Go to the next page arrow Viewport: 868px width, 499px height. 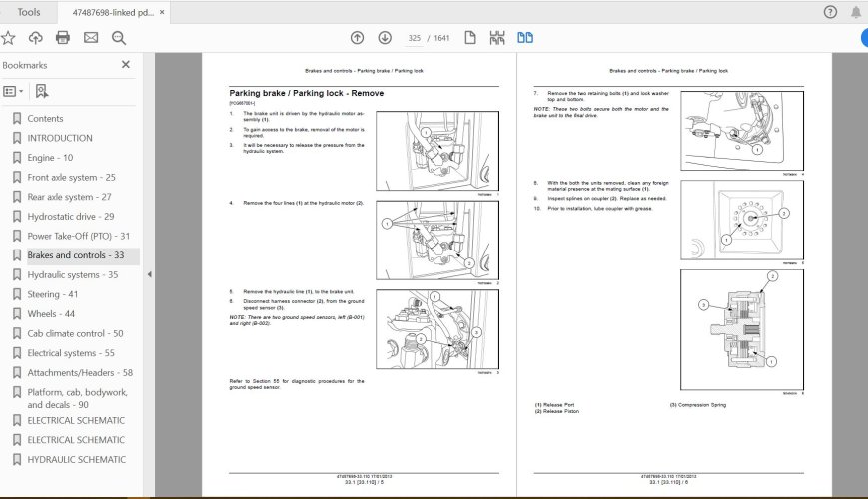point(385,38)
